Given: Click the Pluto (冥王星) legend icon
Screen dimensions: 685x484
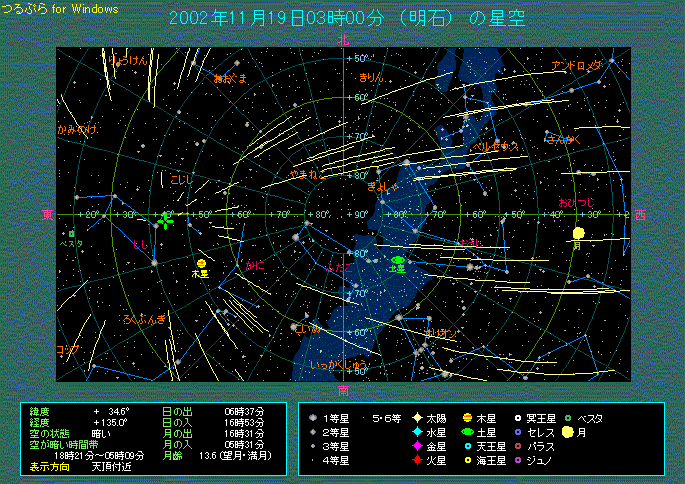Looking at the screenshot, I should pos(517,418).
